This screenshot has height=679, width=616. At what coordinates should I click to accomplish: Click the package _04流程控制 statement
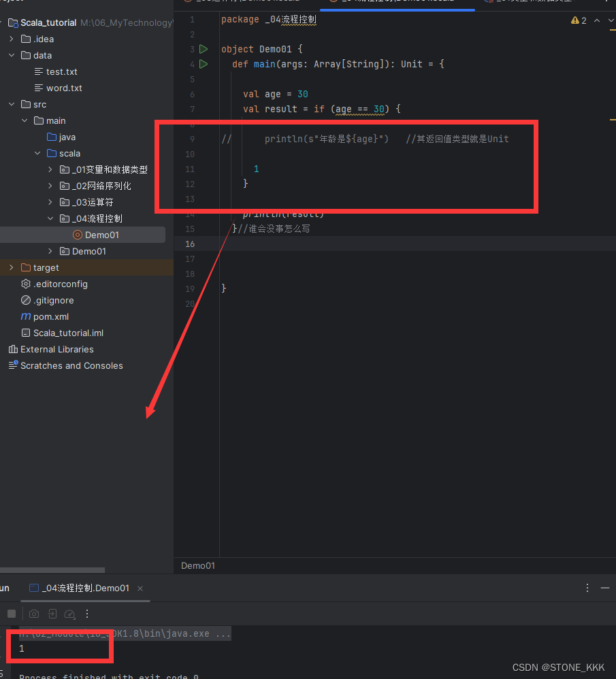(269, 20)
